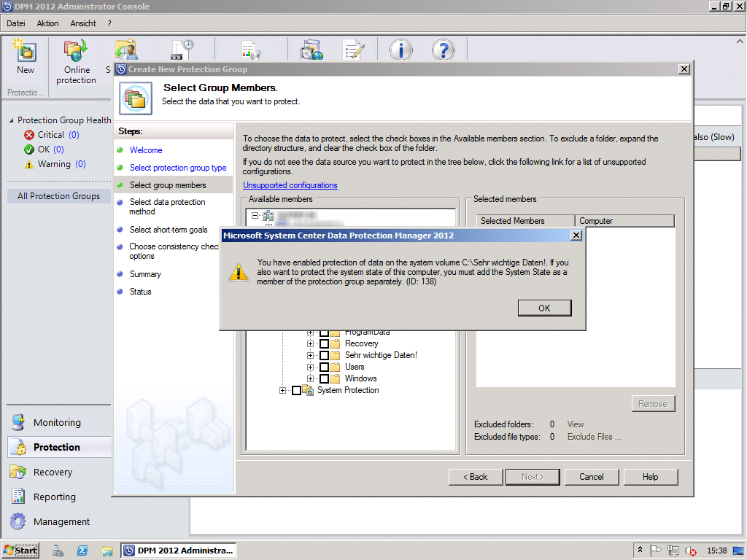The image size is (747, 560).
Task: Click the Action Center flag tray icon
Action: coord(656,550)
